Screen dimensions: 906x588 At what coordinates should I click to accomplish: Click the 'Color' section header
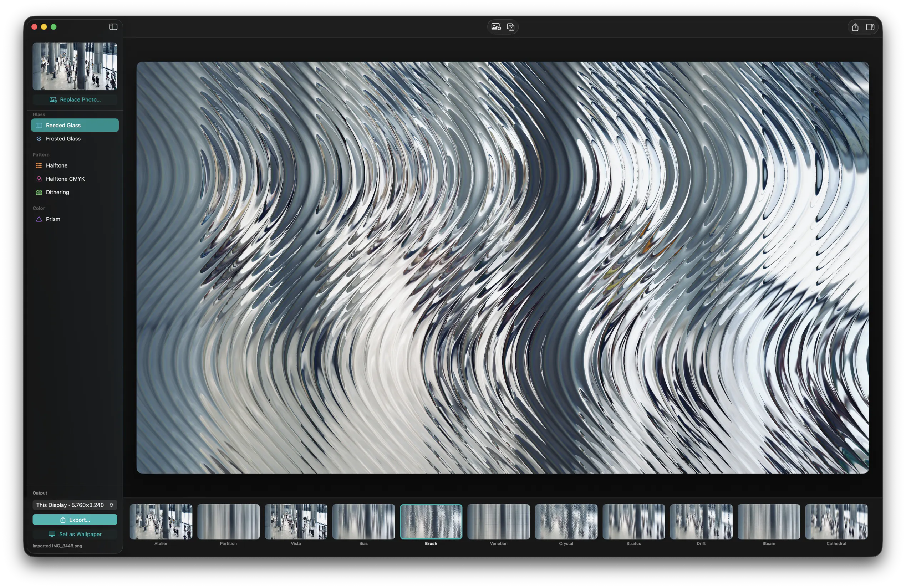tap(39, 208)
